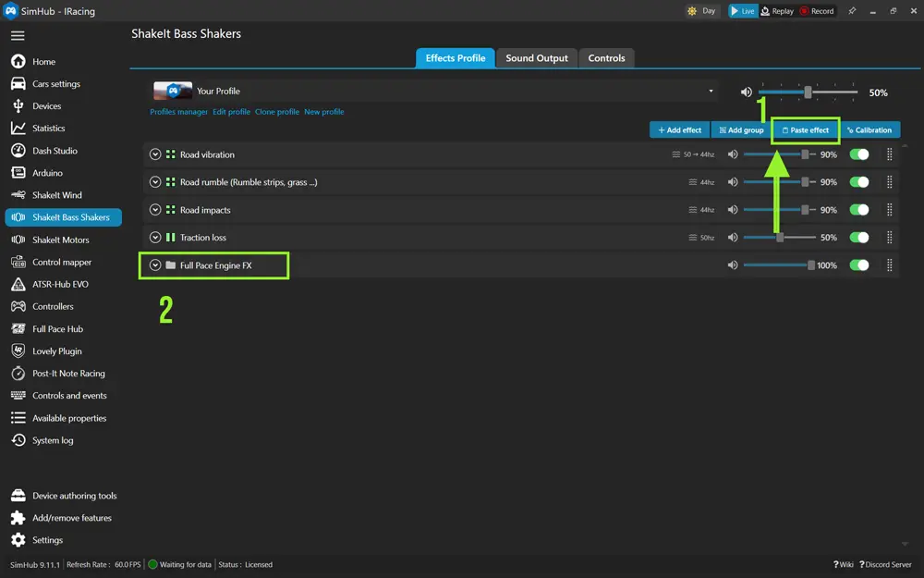Open the hamburger menu icon

(x=18, y=36)
